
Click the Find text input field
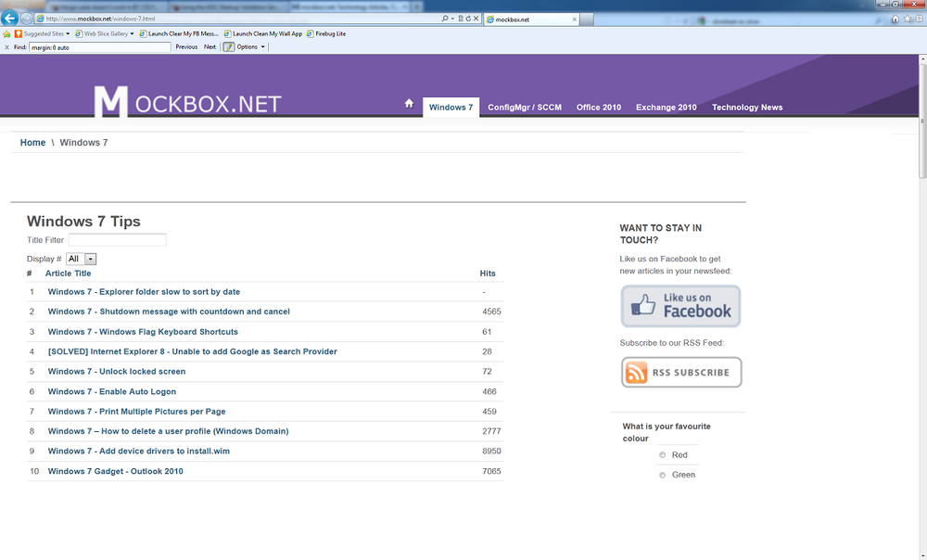[100, 47]
